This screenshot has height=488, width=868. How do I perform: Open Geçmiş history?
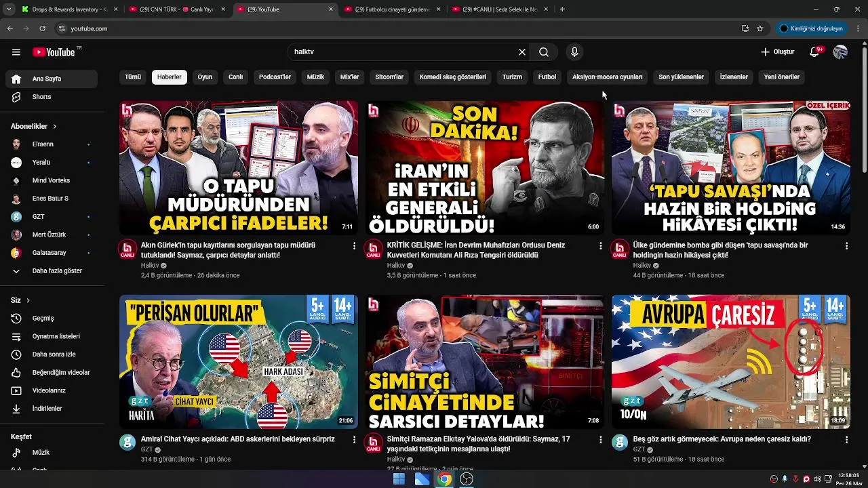tap(52, 319)
